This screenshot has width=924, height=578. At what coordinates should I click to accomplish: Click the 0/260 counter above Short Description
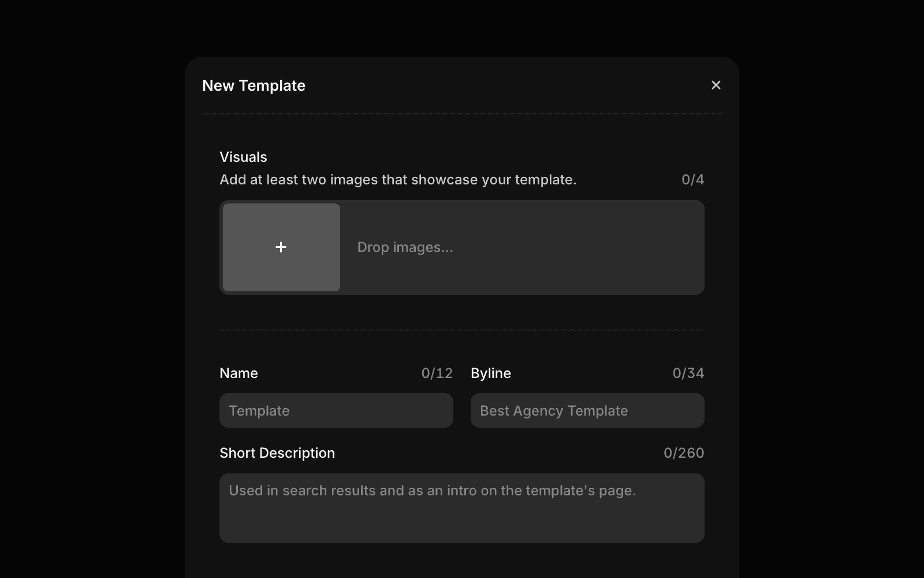click(684, 453)
